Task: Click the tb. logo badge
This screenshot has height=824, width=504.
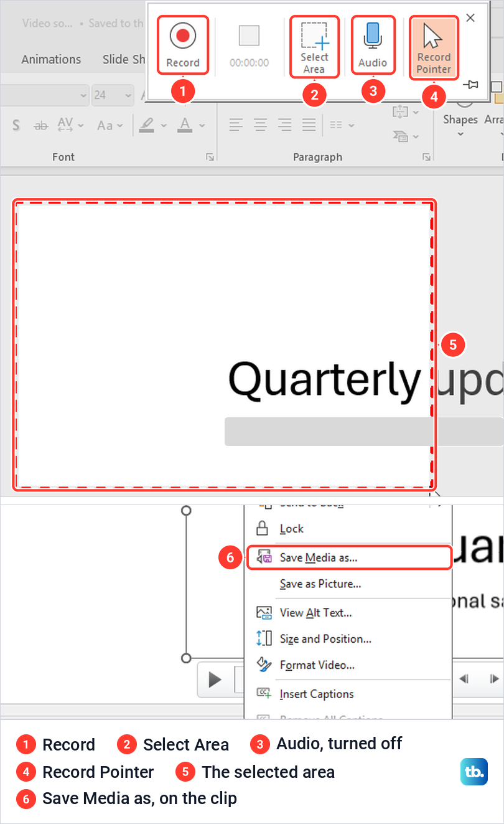Action: click(474, 772)
